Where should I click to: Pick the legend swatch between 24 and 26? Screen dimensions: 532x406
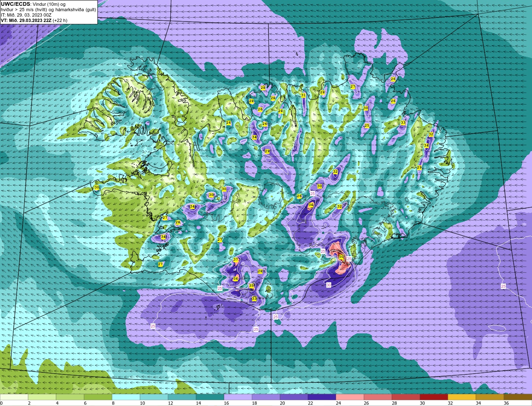click(x=350, y=397)
